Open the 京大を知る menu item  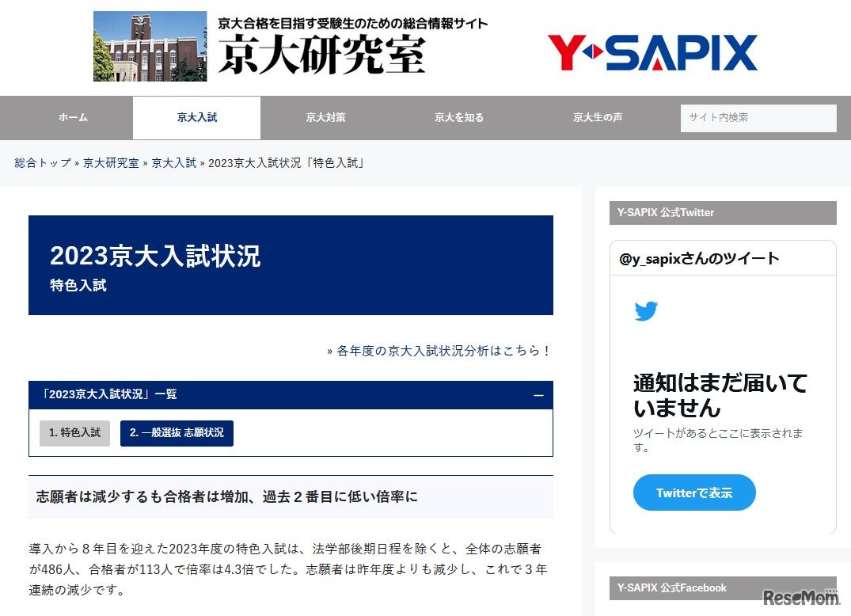click(458, 117)
